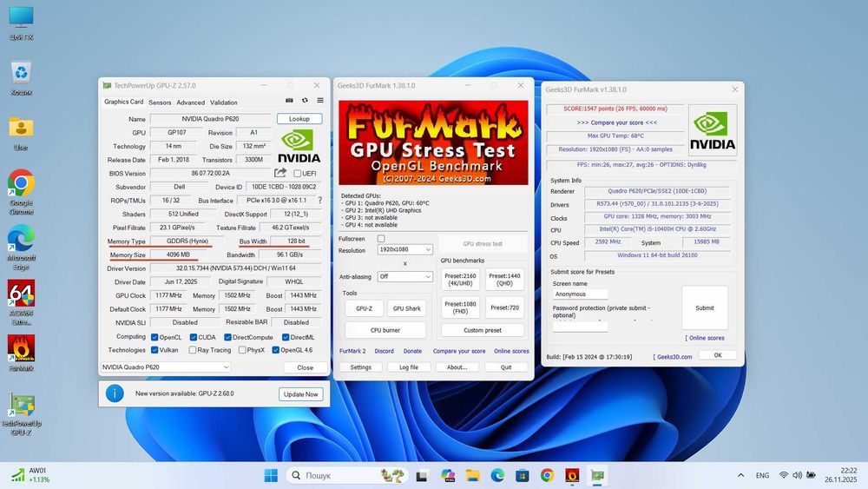Switch to the Sensors tab
This screenshot has height=489, width=868.
160,102
